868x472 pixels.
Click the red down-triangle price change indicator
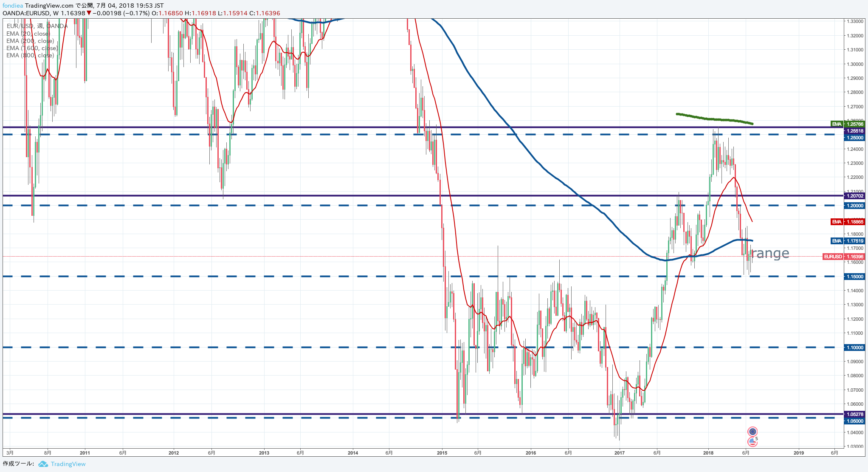pyautogui.click(x=89, y=13)
